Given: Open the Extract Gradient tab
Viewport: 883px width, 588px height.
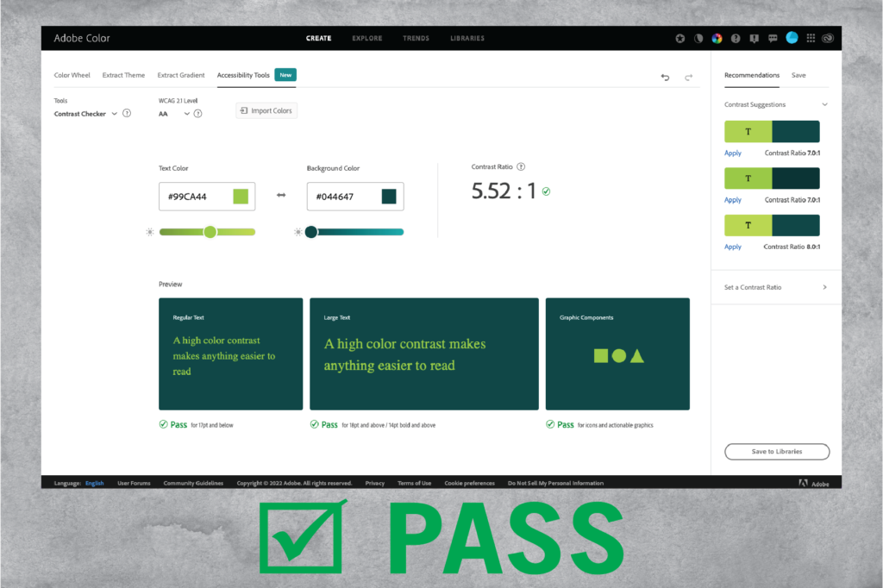Looking at the screenshot, I should (181, 75).
